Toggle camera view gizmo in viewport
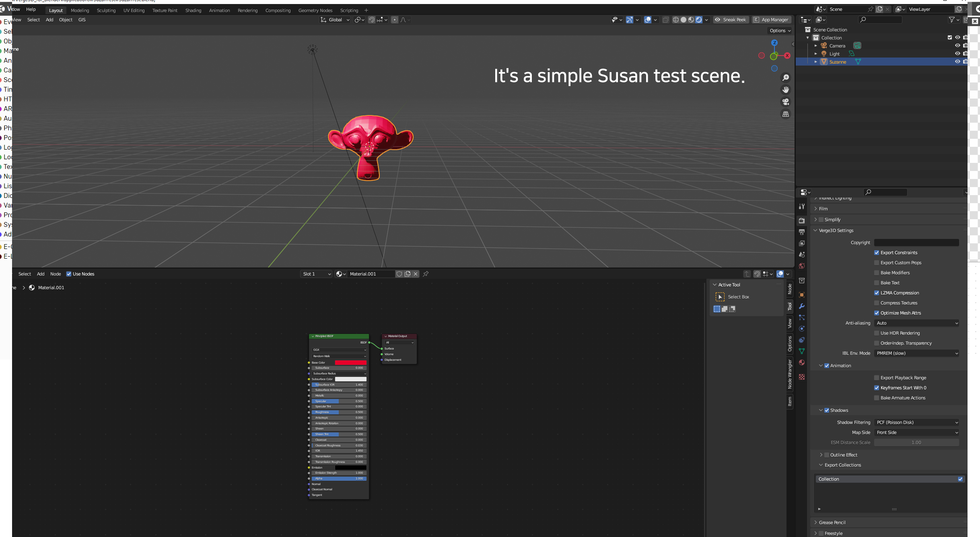980x537 pixels. 785,102
